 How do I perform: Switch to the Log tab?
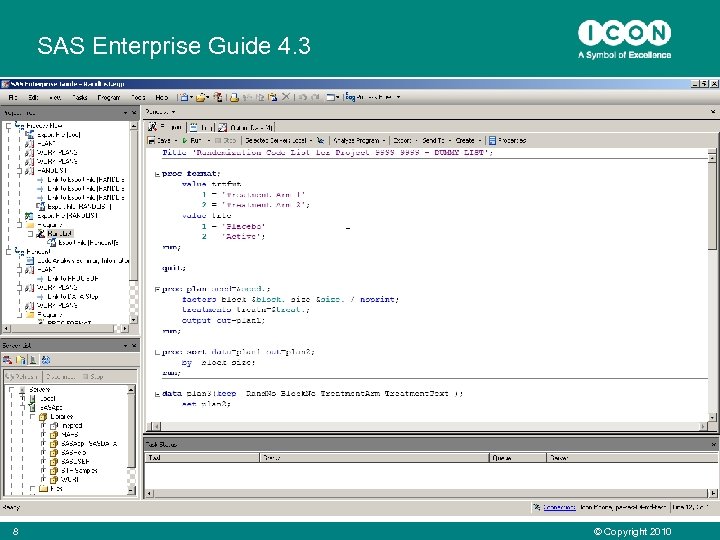click(202, 127)
